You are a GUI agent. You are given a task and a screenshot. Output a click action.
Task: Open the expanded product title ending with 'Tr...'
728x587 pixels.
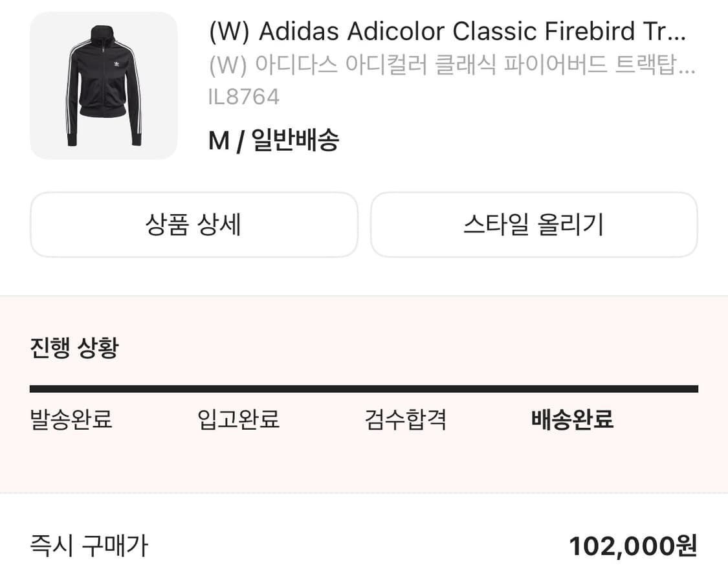coord(453,31)
